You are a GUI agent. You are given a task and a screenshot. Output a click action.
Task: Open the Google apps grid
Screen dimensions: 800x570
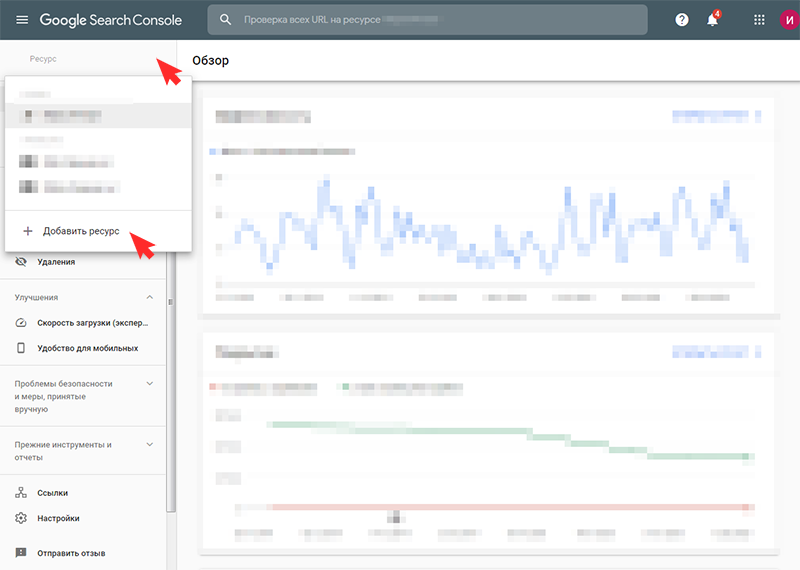click(x=759, y=20)
